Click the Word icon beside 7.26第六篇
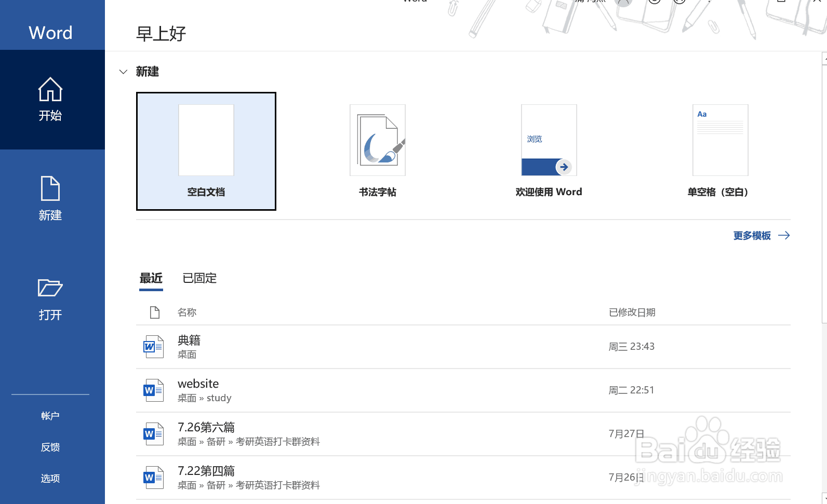Screen dimensions: 827x504 (x=153, y=434)
